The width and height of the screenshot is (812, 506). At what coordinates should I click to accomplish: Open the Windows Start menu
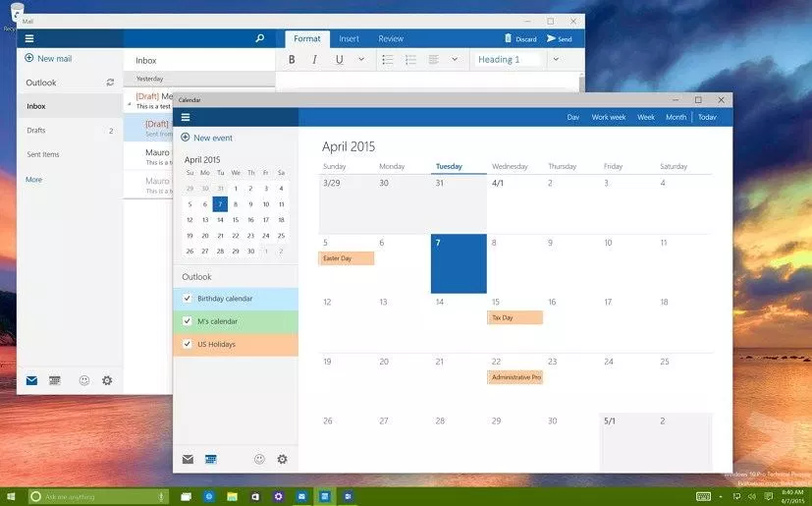pos(11,497)
